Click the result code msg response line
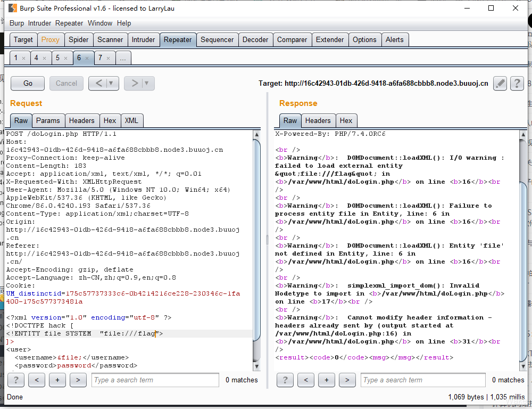The width and height of the screenshot is (532, 409). tap(364, 357)
